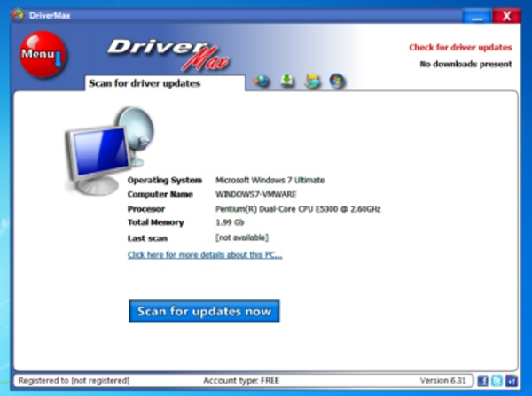Click the Last scan label
This screenshot has width=532, height=396.
tap(147, 238)
